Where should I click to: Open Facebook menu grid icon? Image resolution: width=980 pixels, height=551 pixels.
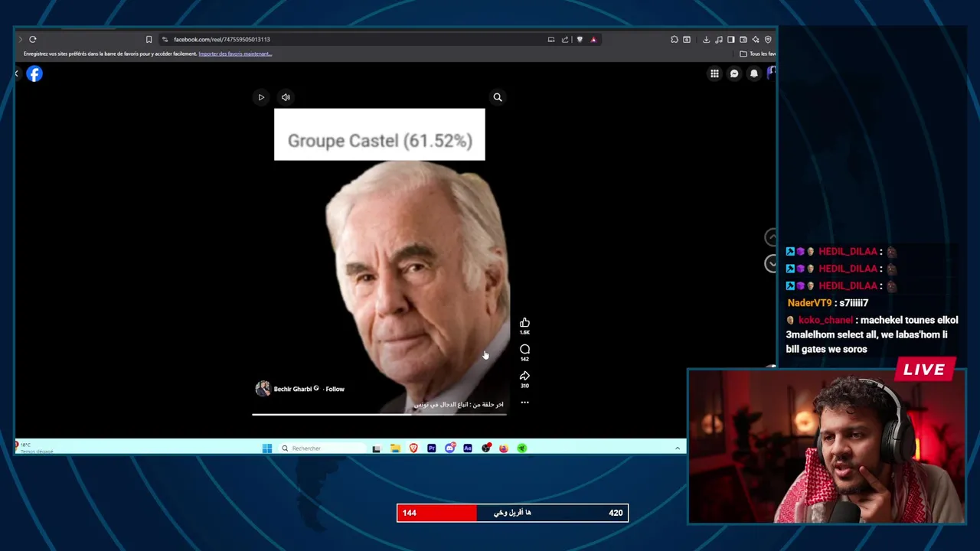pyautogui.click(x=714, y=73)
